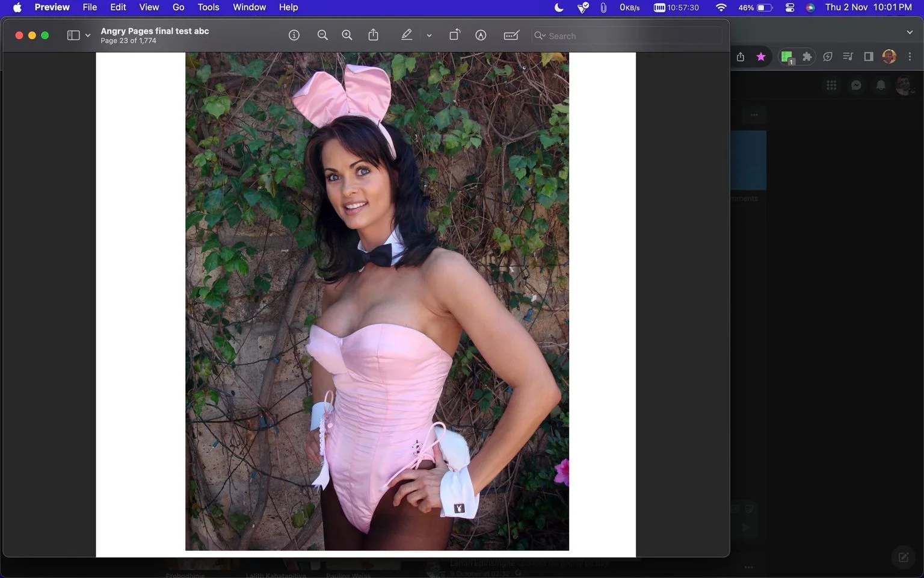Toggle Do Not Disturb moon icon
This screenshot has height=578, width=924.
(x=559, y=7)
